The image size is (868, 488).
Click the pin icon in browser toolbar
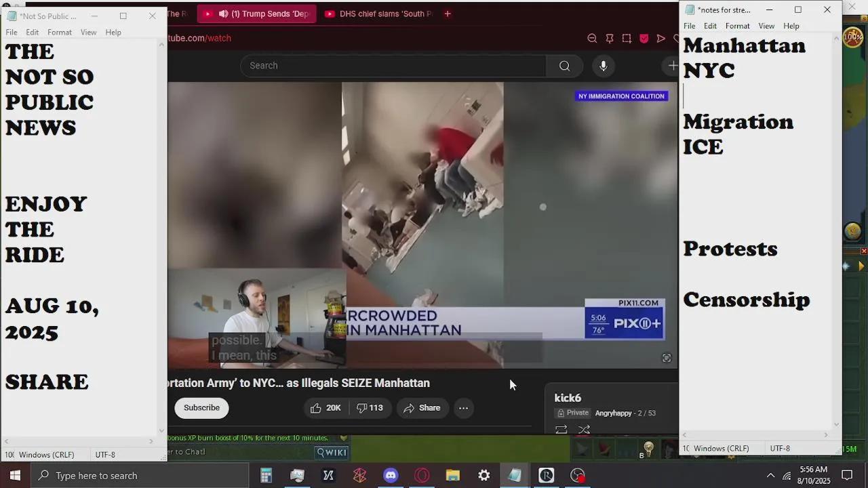pyautogui.click(x=610, y=39)
